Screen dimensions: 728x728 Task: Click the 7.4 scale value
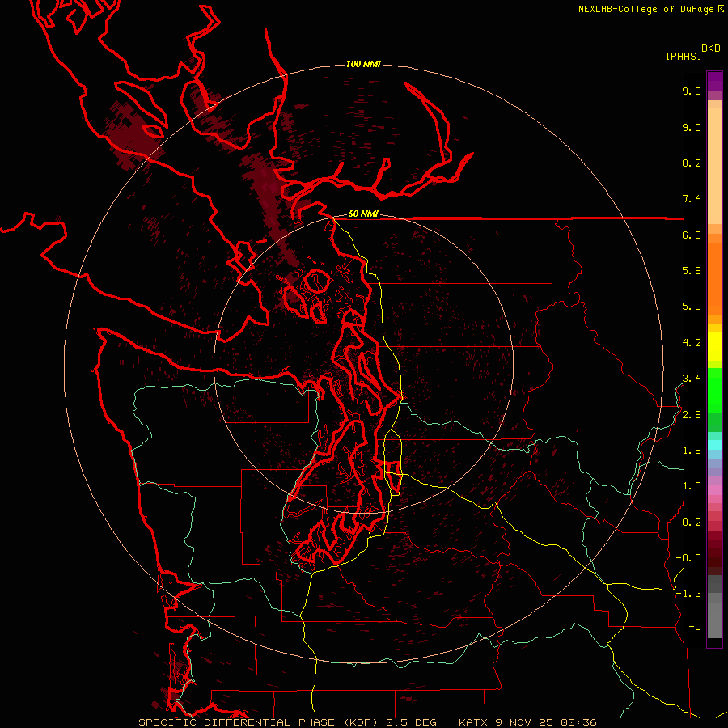[x=692, y=199]
